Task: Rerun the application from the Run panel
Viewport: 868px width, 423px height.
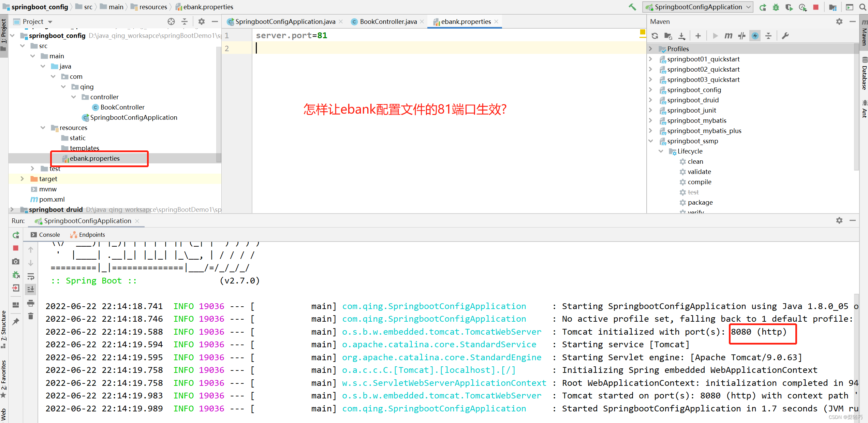Action: (x=16, y=235)
